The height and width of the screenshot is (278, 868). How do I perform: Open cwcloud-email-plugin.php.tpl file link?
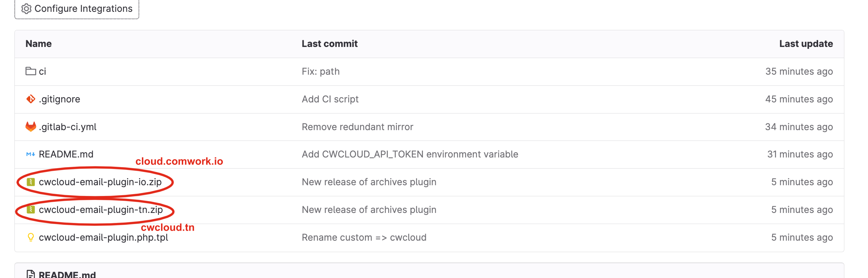103,237
